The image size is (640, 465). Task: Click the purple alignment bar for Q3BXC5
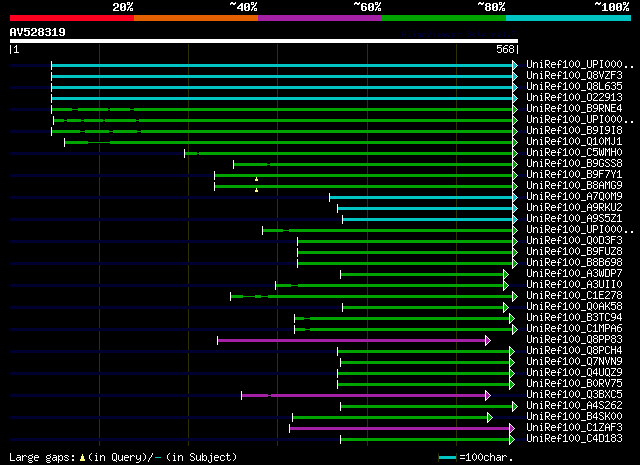(364, 395)
